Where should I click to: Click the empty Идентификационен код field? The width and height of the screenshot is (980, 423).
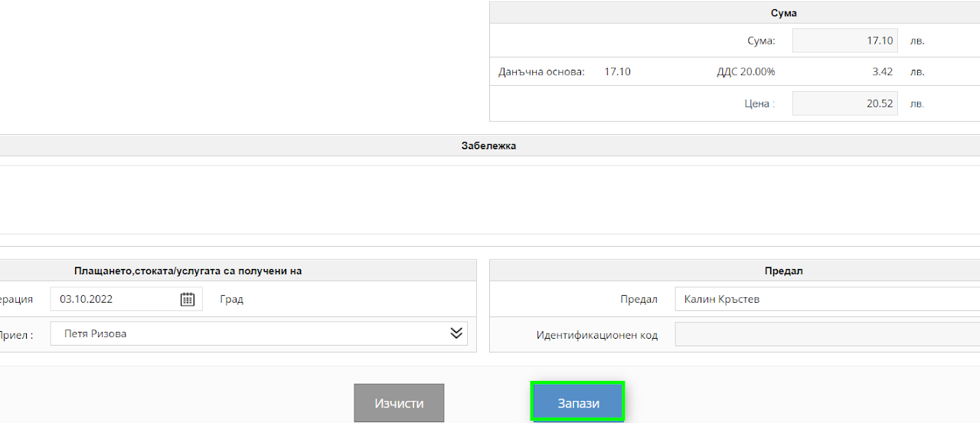(x=827, y=335)
